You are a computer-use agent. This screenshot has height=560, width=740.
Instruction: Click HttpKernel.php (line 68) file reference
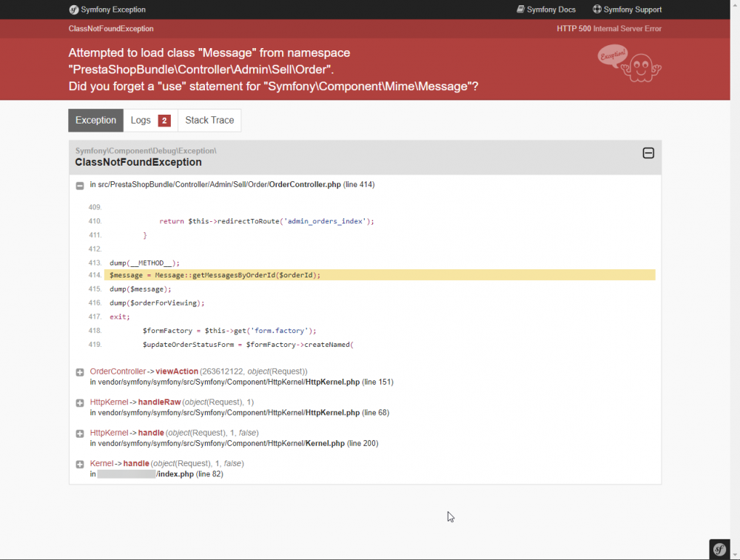[x=347, y=413]
